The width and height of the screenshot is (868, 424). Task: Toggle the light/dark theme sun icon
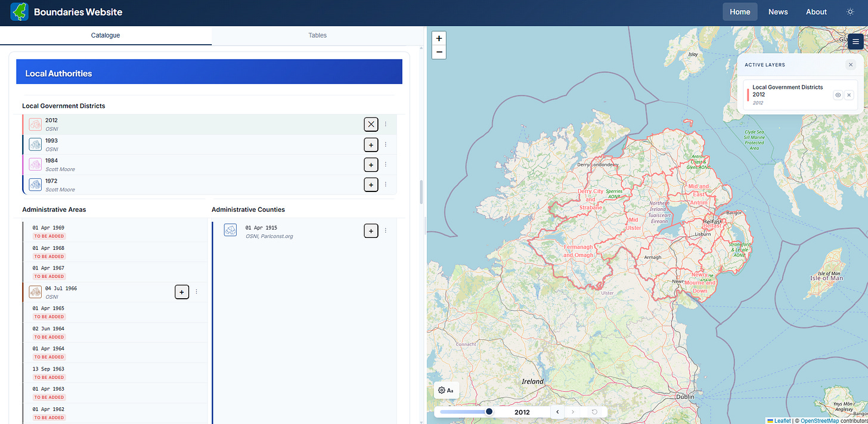tap(850, 12)
